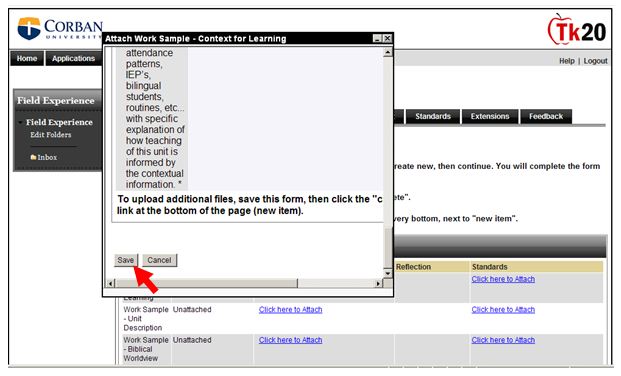Click the top Standards column Attach link
Image resolution: width=621 pixels, height=376 pixels.
pyautogui.click(x=503, y=279)
